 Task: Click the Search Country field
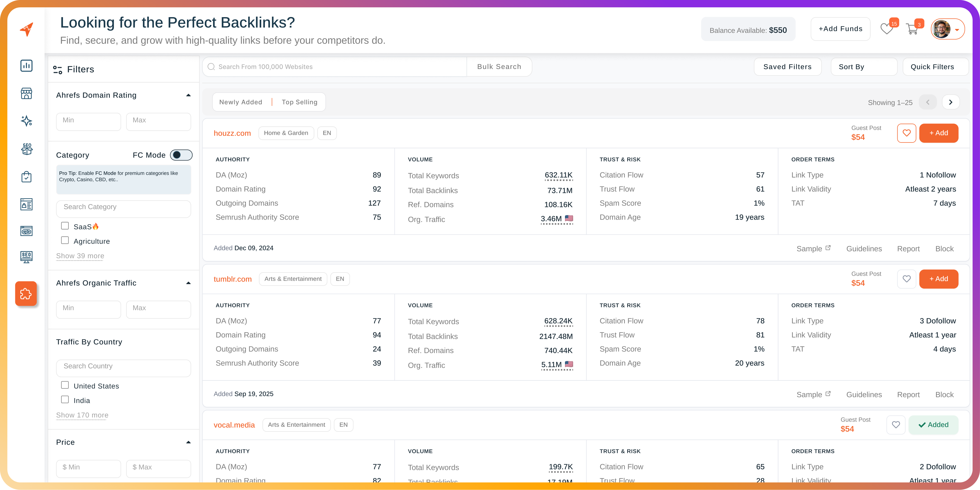(123, 368)
